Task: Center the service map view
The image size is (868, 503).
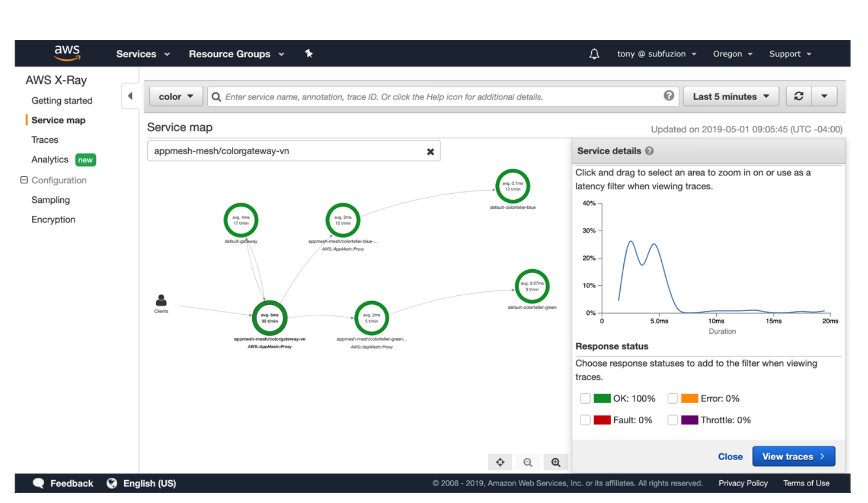Action: (x=500, y=462)
